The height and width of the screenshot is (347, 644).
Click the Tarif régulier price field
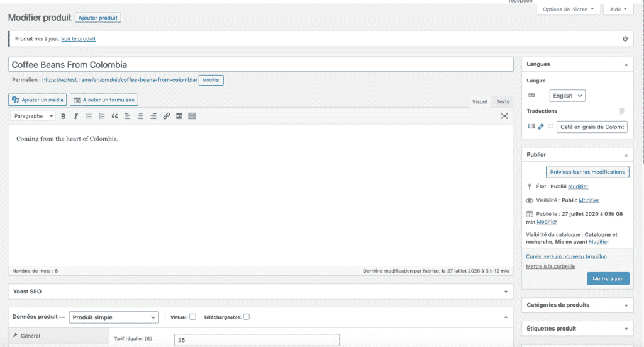click(x=257, y=340)
